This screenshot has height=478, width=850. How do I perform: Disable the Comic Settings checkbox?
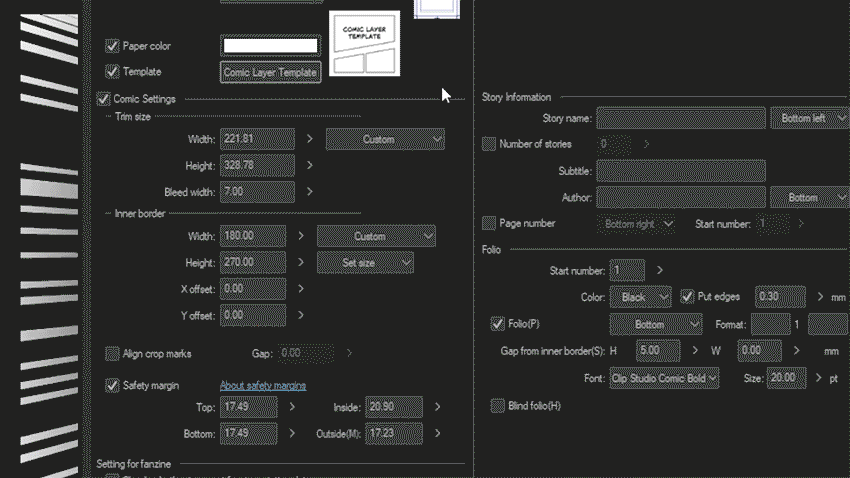pyautogui.click(x=103, y=99)
